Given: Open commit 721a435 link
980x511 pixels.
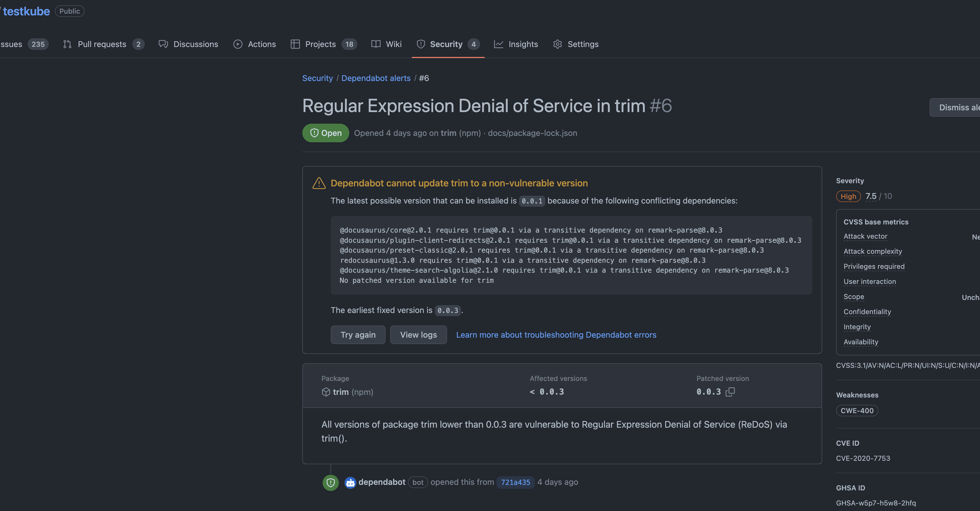Looking at the screenshot, I should tap(516, 482).
